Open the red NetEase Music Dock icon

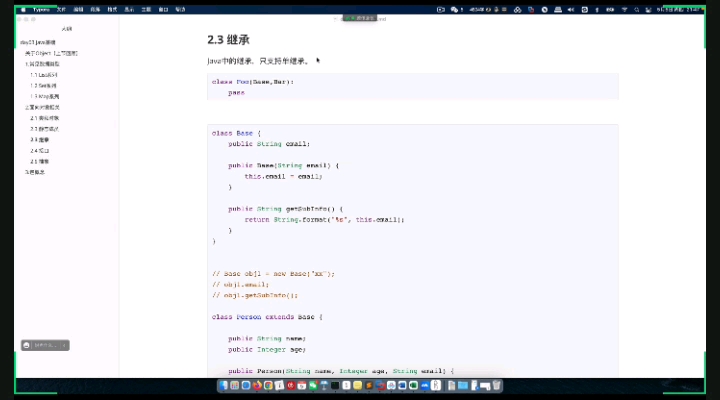[x=291, y=385]
